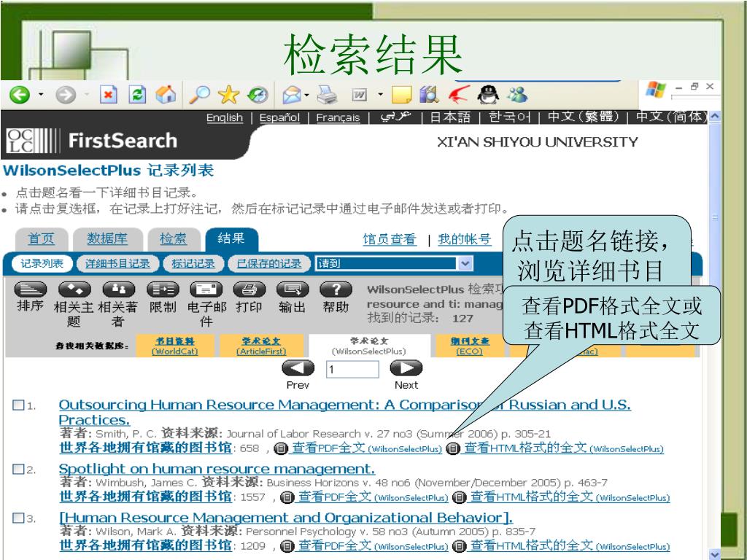Open the Back button history dropdown arrow

click(41, 94)
